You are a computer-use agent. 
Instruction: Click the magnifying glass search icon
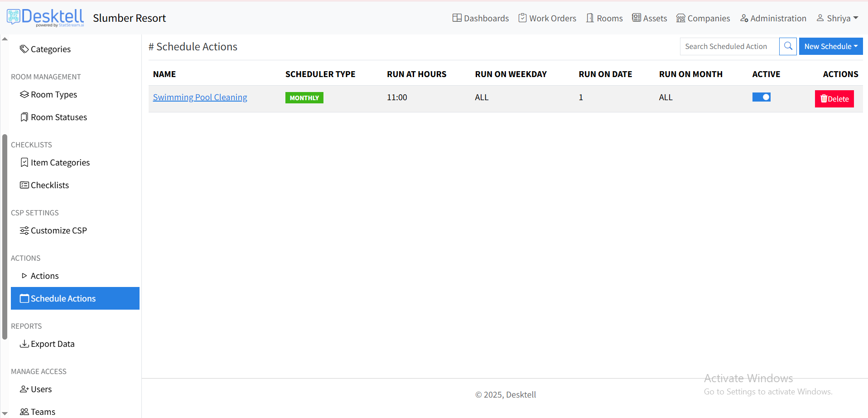point(788,46)
